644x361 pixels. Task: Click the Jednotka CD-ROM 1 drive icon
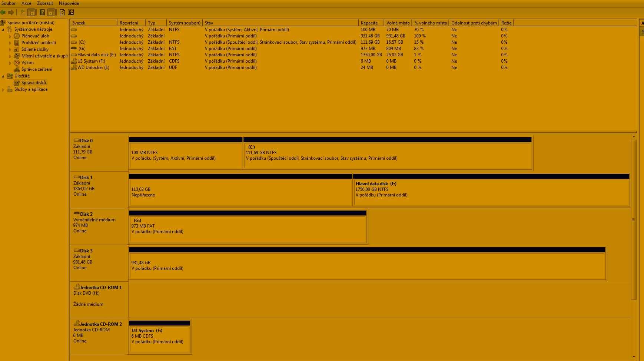(x=76, y=287)
